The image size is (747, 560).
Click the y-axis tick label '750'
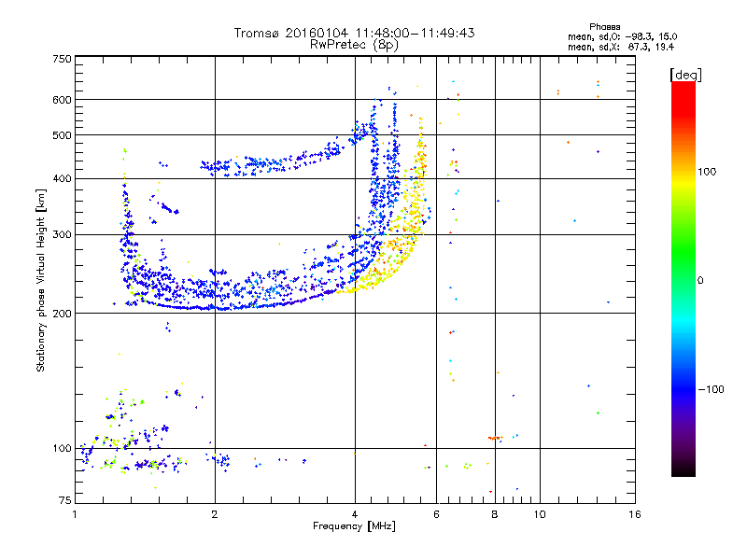tap(62, 59)
